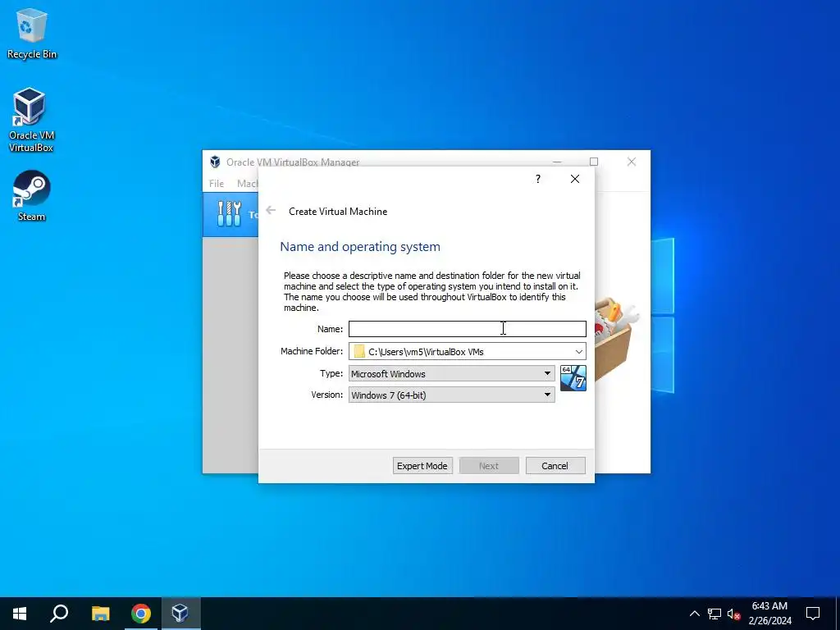Switch to Expert Mode
This screenshot has height=630, width=840.
pyautogui.click(x=422, y=466)
